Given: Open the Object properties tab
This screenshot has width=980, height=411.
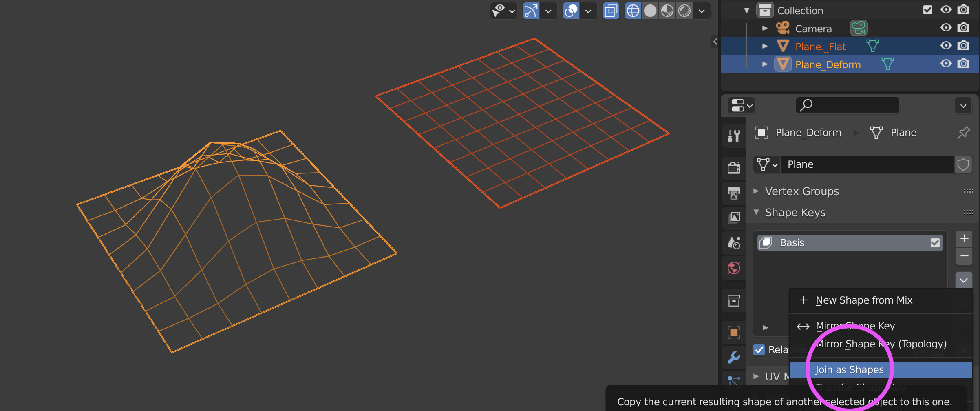Looking at the screenshot, I should (734, 333).
